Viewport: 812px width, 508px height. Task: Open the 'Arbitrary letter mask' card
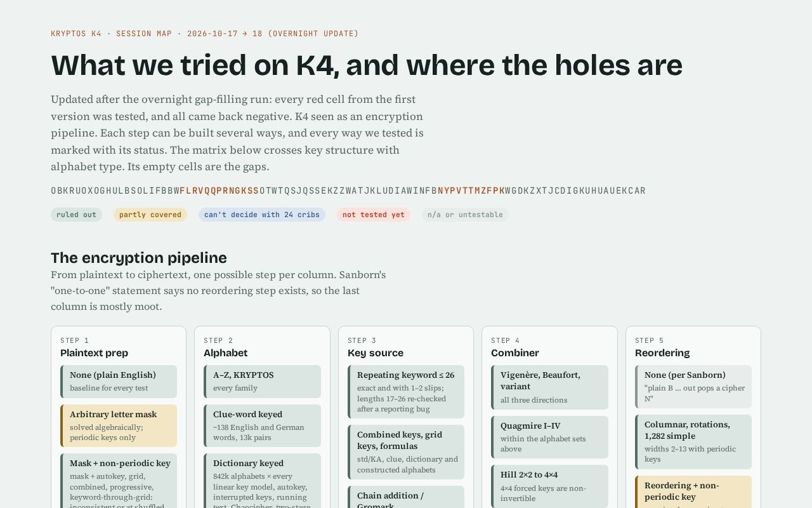pos(119,426)
